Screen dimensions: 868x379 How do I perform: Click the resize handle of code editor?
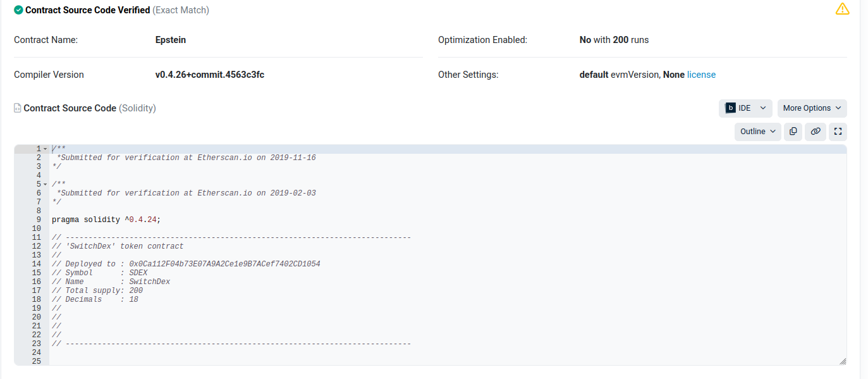[842, 361]
